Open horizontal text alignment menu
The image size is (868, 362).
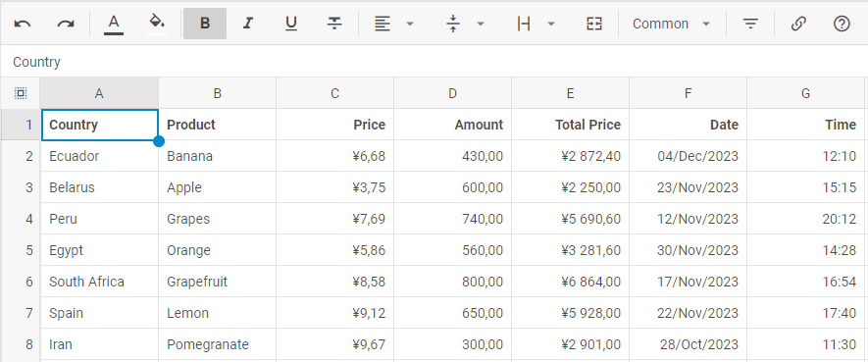(x=393, y=24)
